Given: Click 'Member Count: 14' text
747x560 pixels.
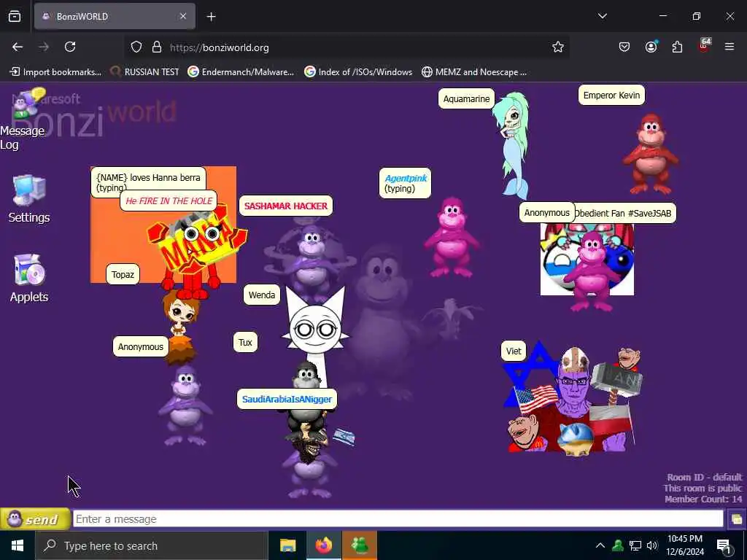Looking at the screenshot, I should pos(703,499).
